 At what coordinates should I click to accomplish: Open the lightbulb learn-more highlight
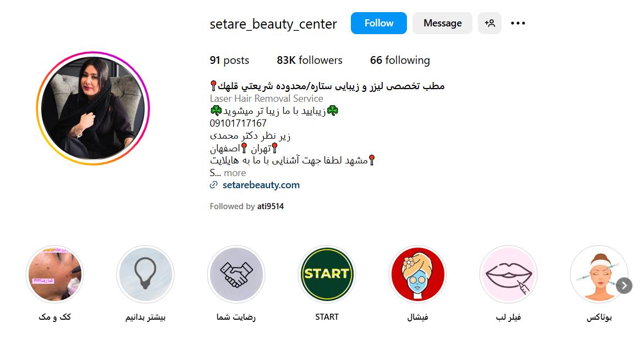(145, 274)
